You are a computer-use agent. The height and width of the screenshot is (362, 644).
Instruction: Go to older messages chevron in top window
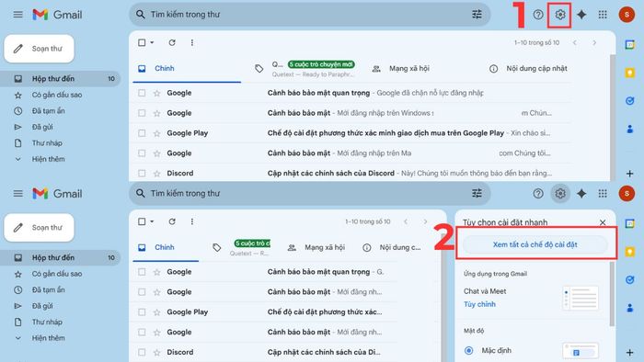coord(594,42)
